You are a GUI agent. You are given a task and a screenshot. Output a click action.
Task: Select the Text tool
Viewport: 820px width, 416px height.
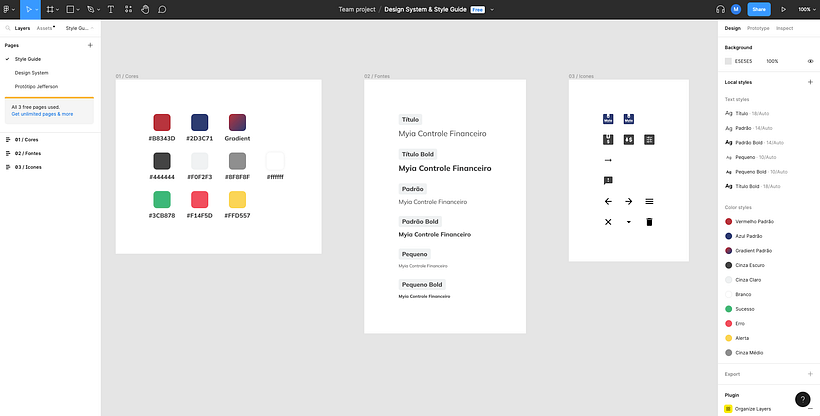click(x=111, y=9)
